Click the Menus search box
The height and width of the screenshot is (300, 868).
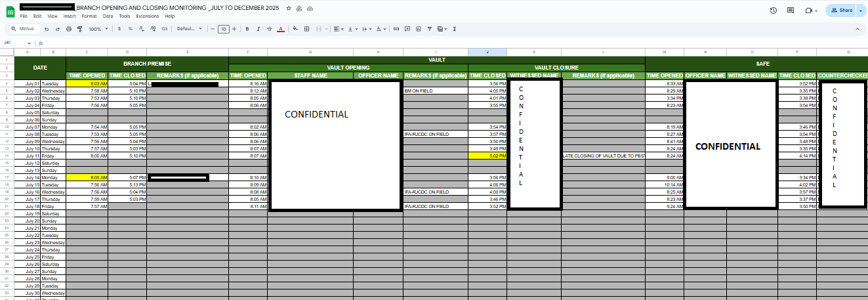[x=24, y=29]
